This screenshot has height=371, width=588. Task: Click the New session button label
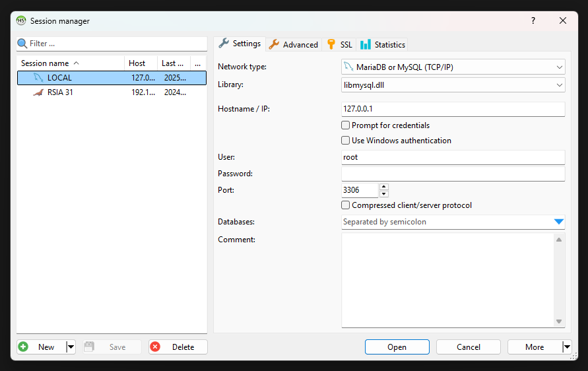(46, 347)
